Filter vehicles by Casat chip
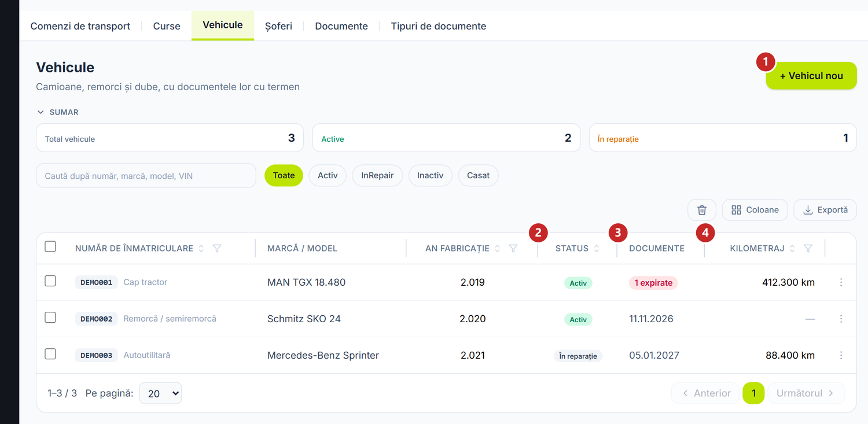The image size is (868, 424). click(x=479, y=175)
